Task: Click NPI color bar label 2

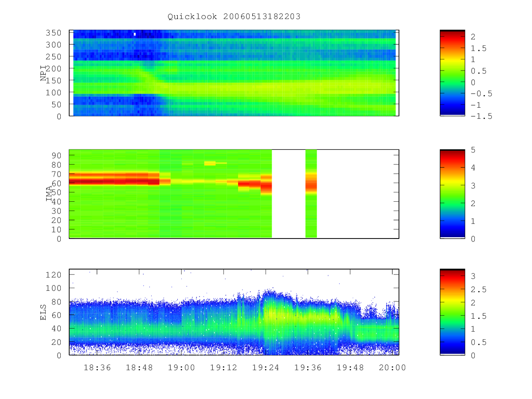Action: [x=473, y=37]
